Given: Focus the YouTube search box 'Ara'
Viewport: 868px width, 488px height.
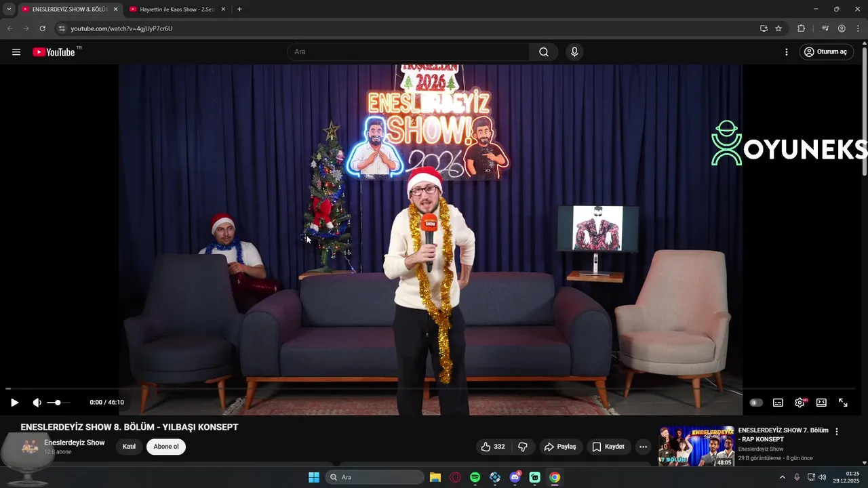Looking at the screenshot, I should [x=408, y=52].
